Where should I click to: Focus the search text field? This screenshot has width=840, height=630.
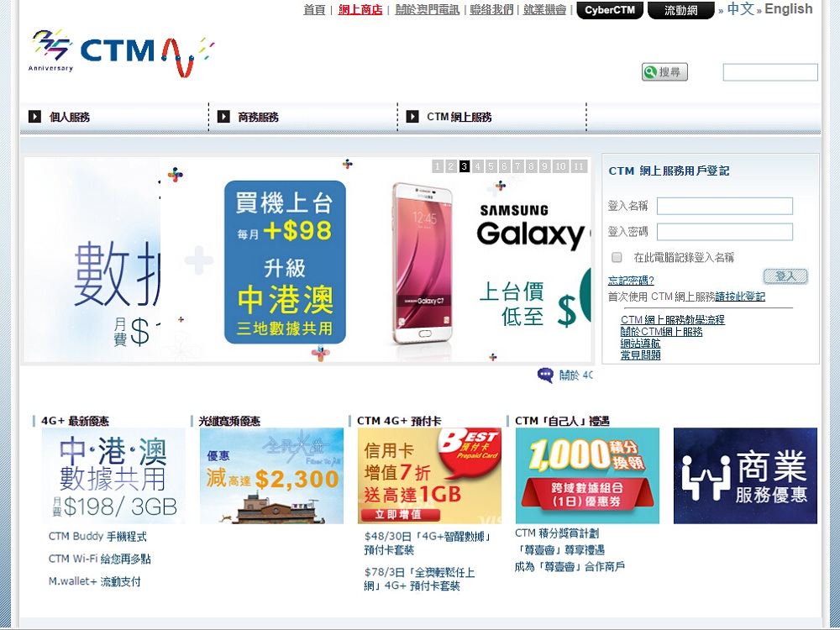pos(770,72)
